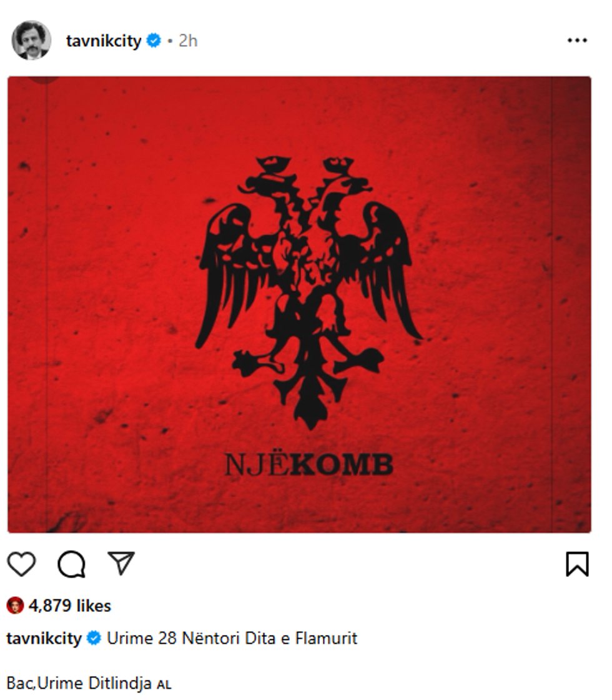
Task: View the list of 4,879 likes
Action: point(69,606)
